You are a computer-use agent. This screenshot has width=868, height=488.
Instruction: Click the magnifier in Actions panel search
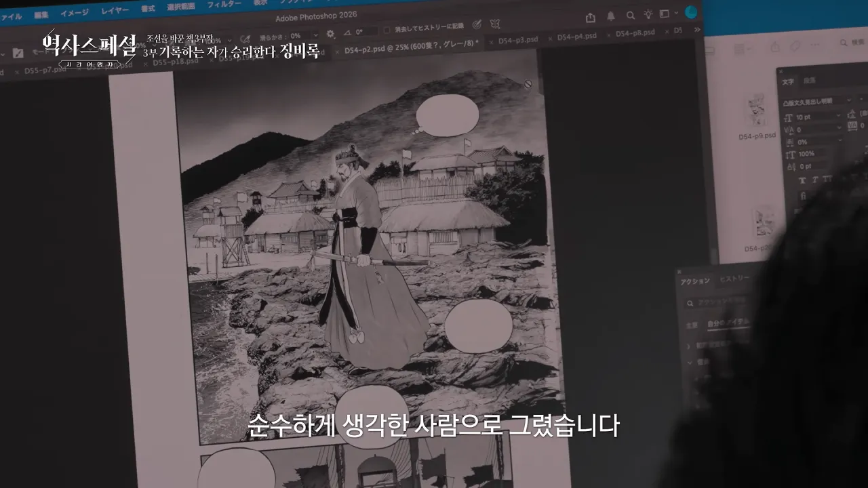point(690,304)
